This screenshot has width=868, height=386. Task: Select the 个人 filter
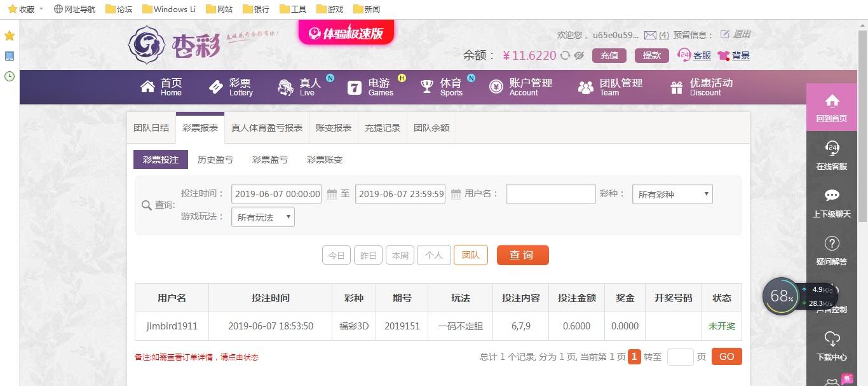coord(434,255)
